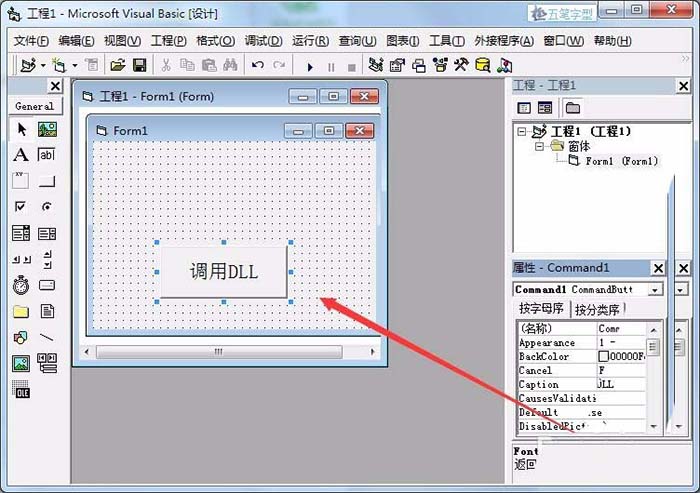
Task: Click the Add Standard EXE Project icon
Action: [x=29, y=66]
